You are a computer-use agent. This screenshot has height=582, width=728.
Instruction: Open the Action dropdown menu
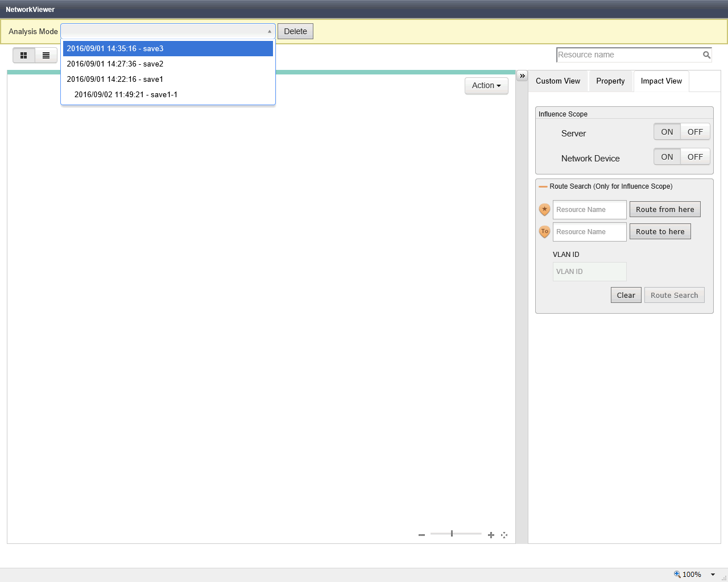(486, 85)
